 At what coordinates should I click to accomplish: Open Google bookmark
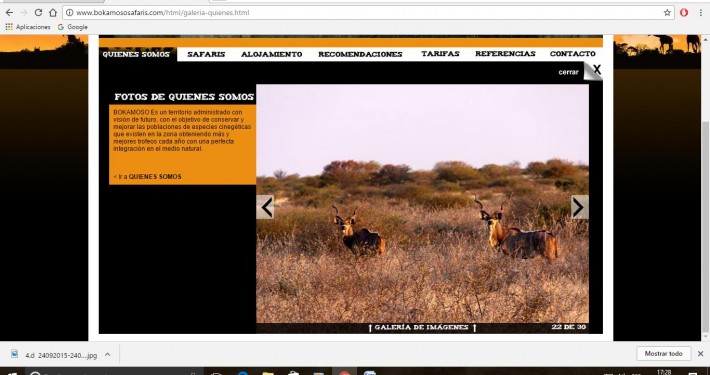[72, 27]
